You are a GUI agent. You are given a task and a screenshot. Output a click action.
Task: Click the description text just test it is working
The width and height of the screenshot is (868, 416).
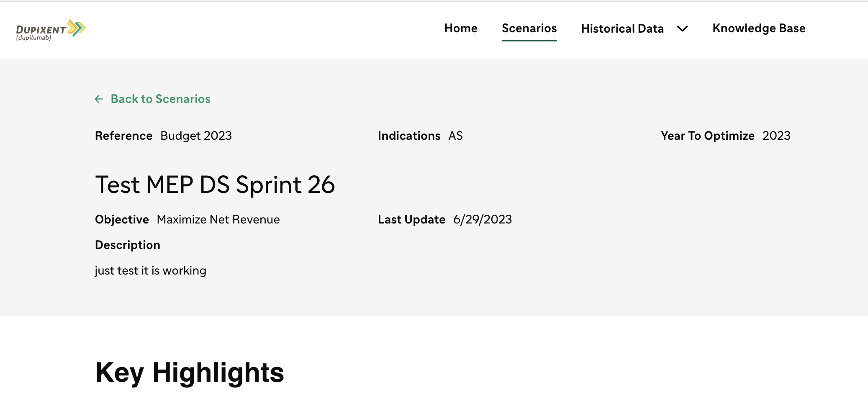[150, 271]
